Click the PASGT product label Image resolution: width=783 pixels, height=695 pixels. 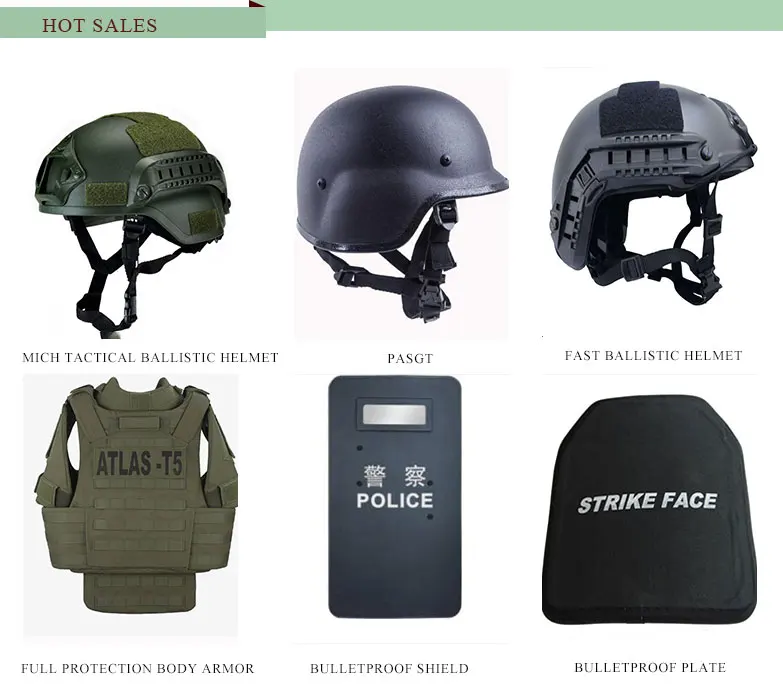[410, 358]
